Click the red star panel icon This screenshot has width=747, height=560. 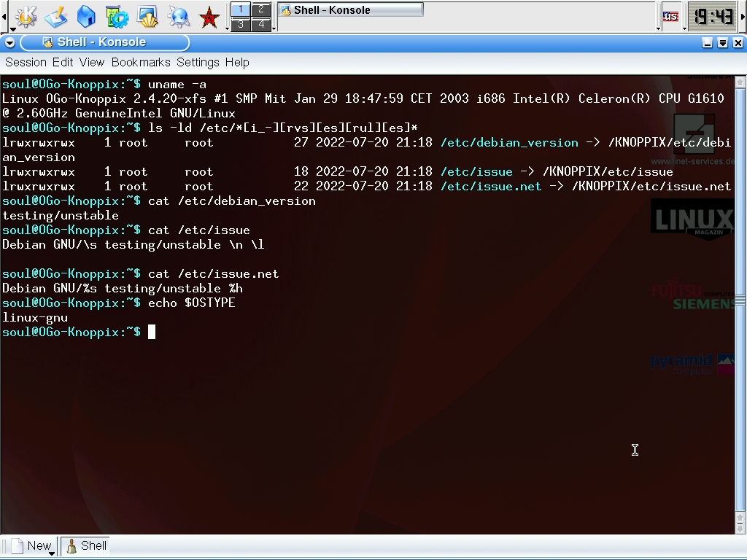point(209,17)
